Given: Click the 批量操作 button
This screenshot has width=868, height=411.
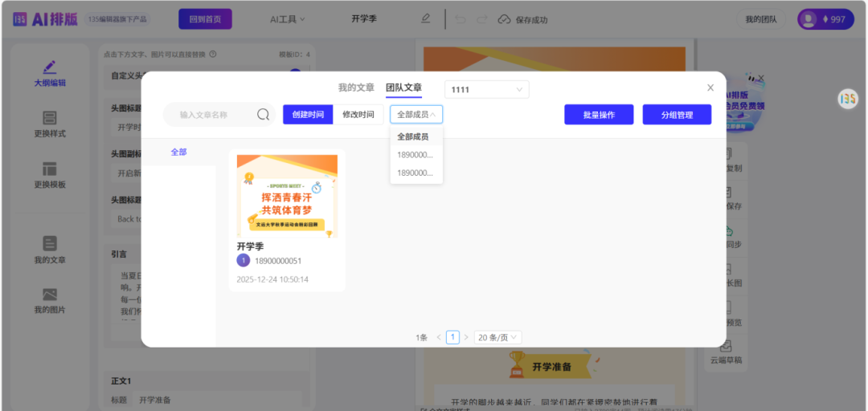Looking at the screenshot, I should 599,115.
